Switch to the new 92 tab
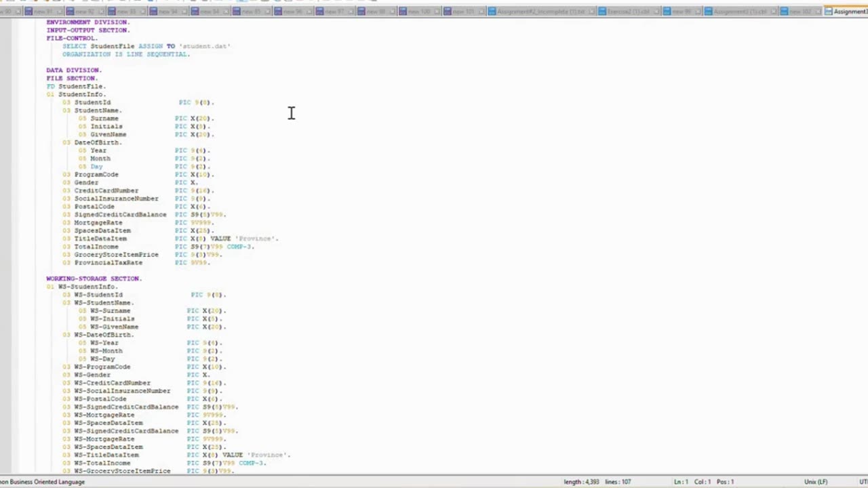 pyautogui.click(x=85, y=12)
